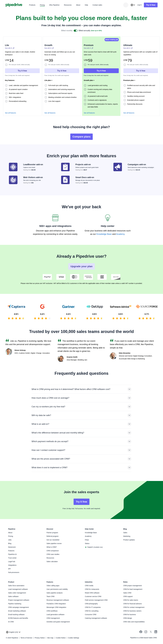Click the Smart Docs add-on document icon
The width and height of the screenshot is (163, 644).
point(65,180)
